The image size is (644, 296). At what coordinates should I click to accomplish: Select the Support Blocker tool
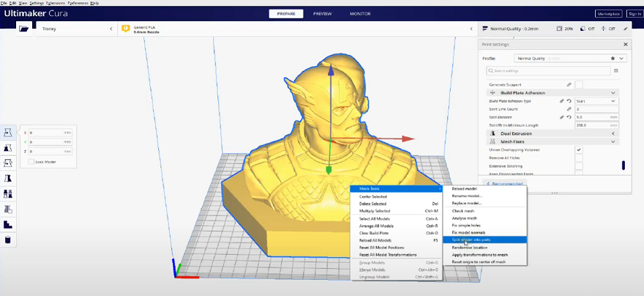point(8,210)
